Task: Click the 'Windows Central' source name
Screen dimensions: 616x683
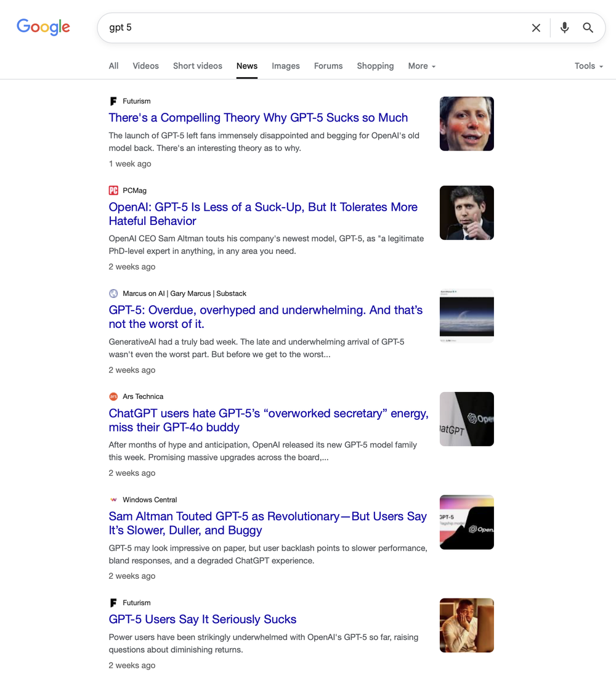Action: coord(150,500)
